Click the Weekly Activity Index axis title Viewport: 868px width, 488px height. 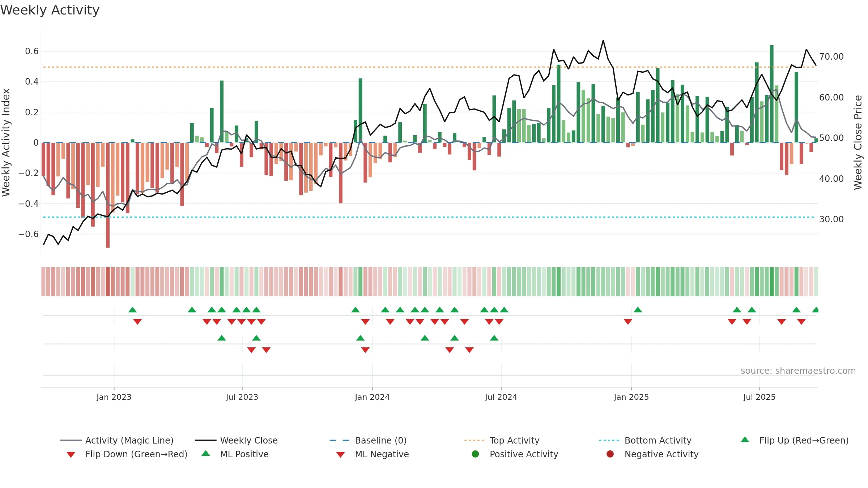click(x=6, y=142)
